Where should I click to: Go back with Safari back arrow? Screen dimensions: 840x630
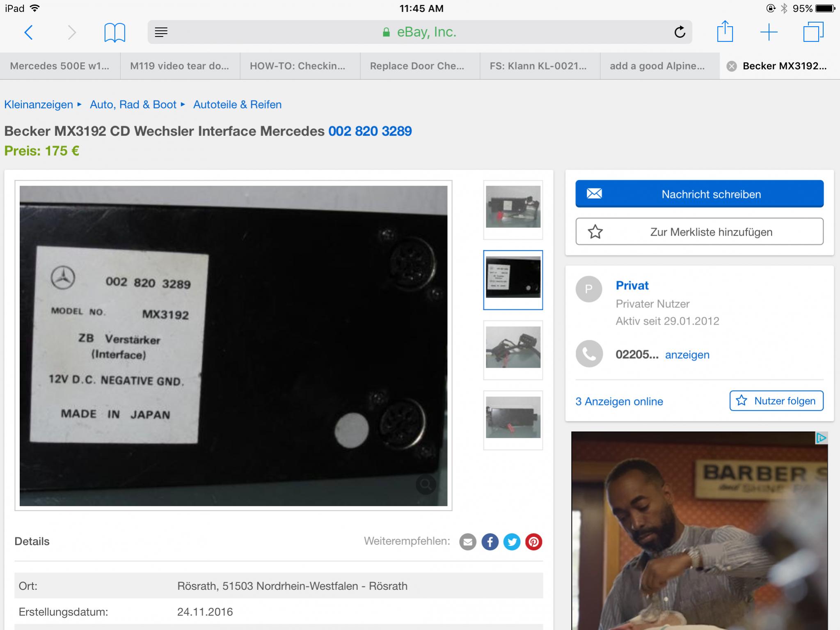pos(28,32)
